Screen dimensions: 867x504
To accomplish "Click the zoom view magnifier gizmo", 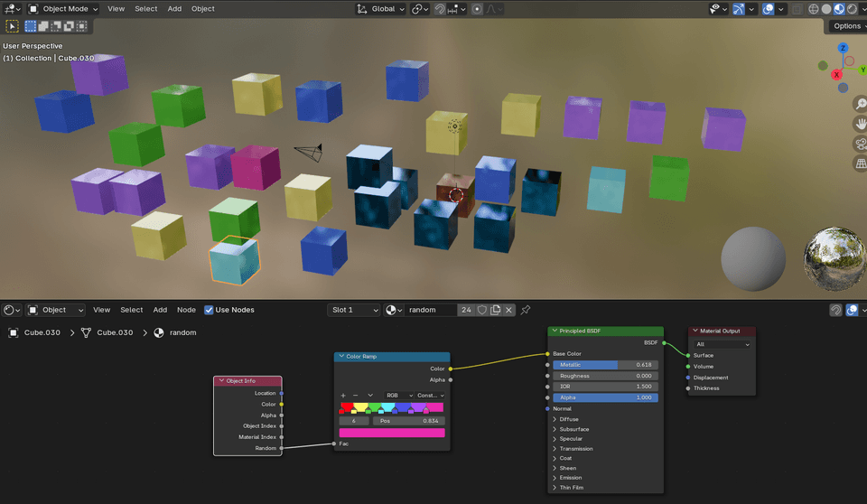I will coord(860,102).
